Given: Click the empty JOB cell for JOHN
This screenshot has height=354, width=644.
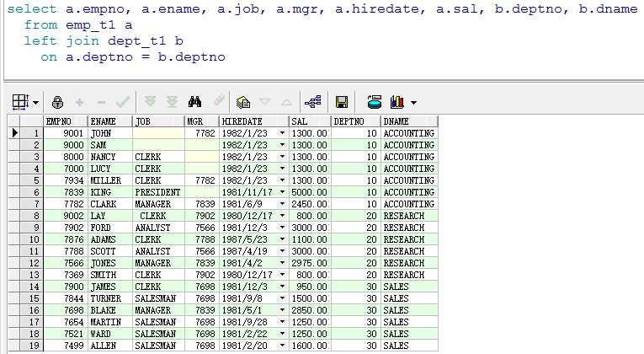Looking at the screenshot, I should point(158,133).
